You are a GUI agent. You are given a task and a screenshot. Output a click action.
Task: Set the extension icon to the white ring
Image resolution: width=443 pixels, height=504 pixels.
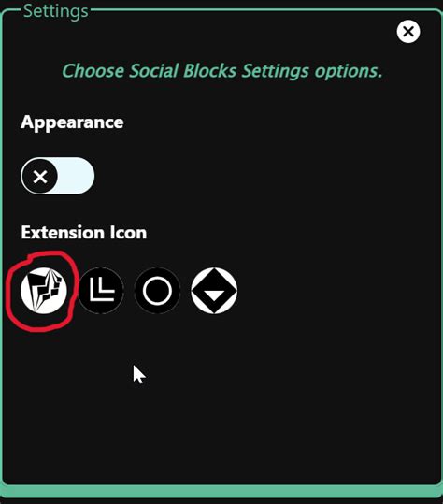click(x=157, y=291)
